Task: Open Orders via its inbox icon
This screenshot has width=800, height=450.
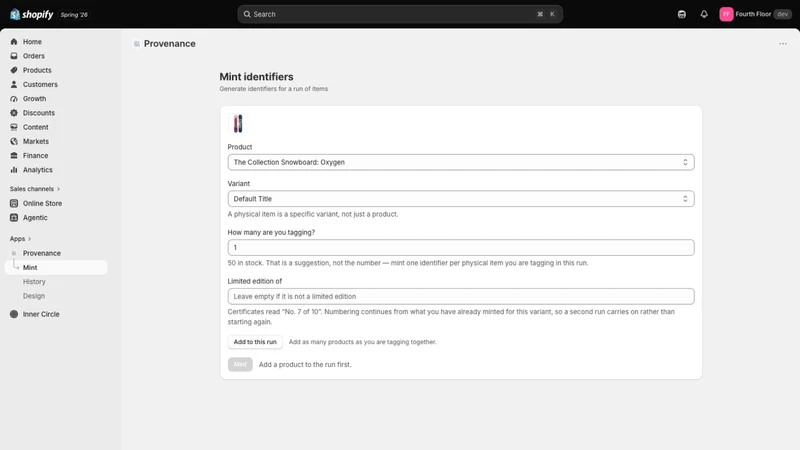Action: click(14, 56)
